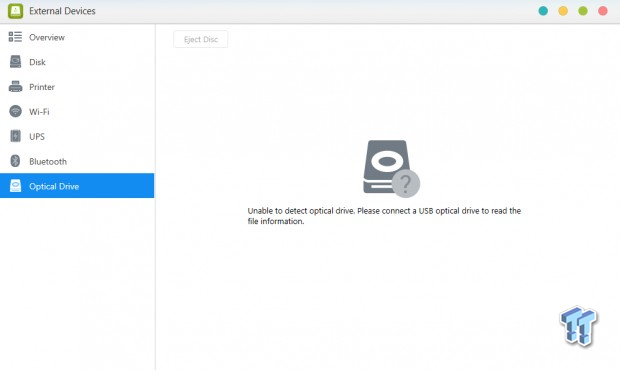Click the teal window control button
Image resolution: width=620 pixels, height=370 pixels.
pos(543,11)
